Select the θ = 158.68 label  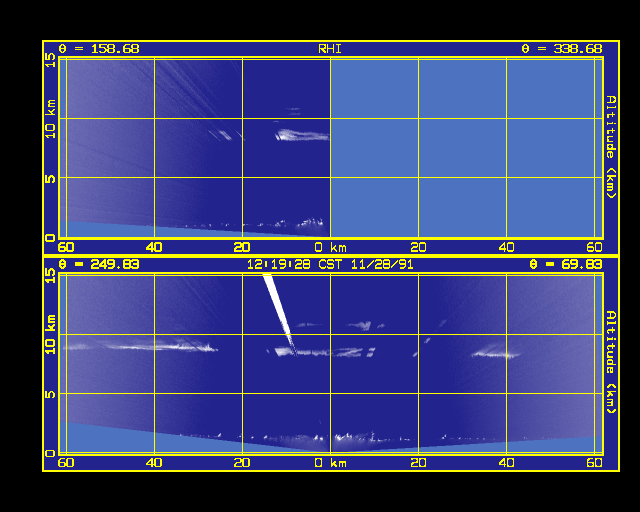click(99, 49)
